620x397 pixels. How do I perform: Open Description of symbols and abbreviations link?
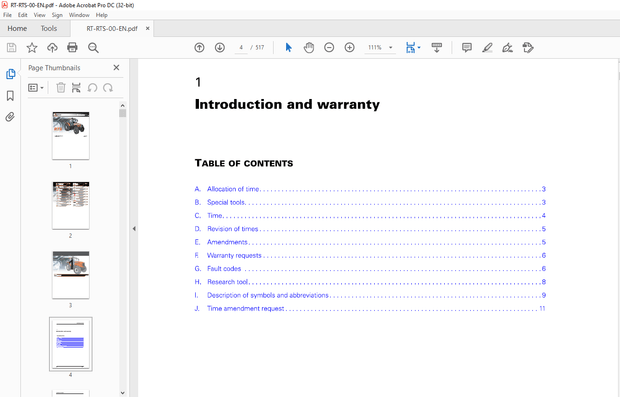coord(370,295)
